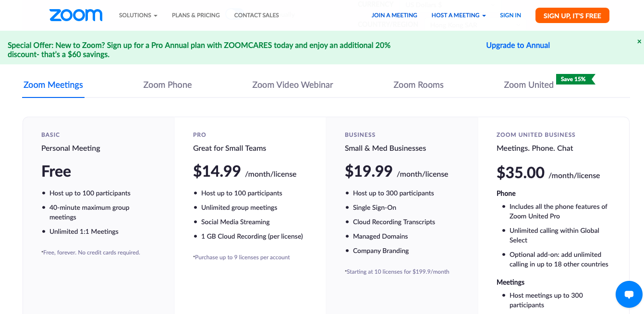Click the Business plan $19.99 price
Screen dimensions: 644x314
(368, 171)
